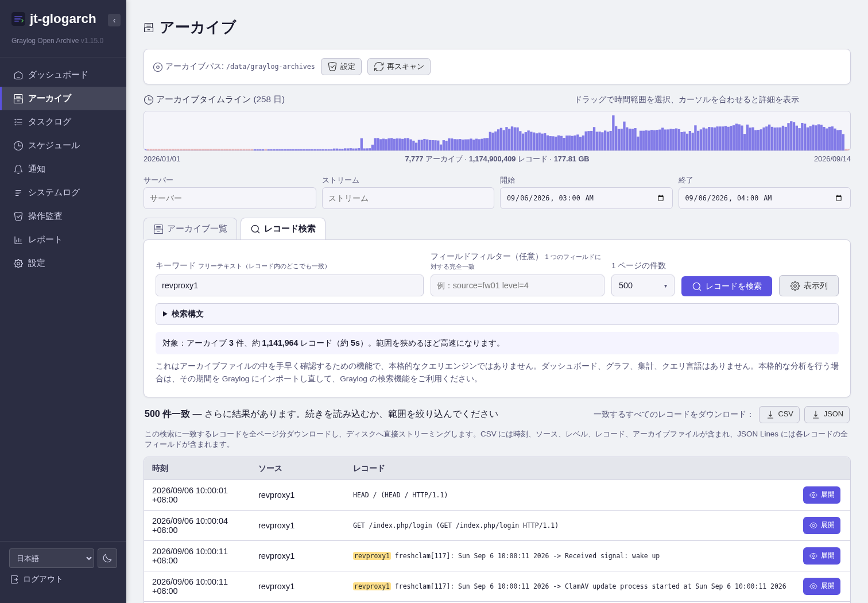Expand the HEAD / HTTP/1.1 record
Viewport: 868px width, 603px height.
pyautogui.click(x=821, y=495)
